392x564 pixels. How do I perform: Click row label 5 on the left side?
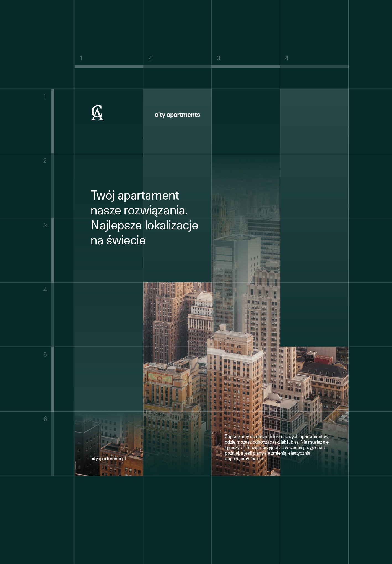coord(45,355)
